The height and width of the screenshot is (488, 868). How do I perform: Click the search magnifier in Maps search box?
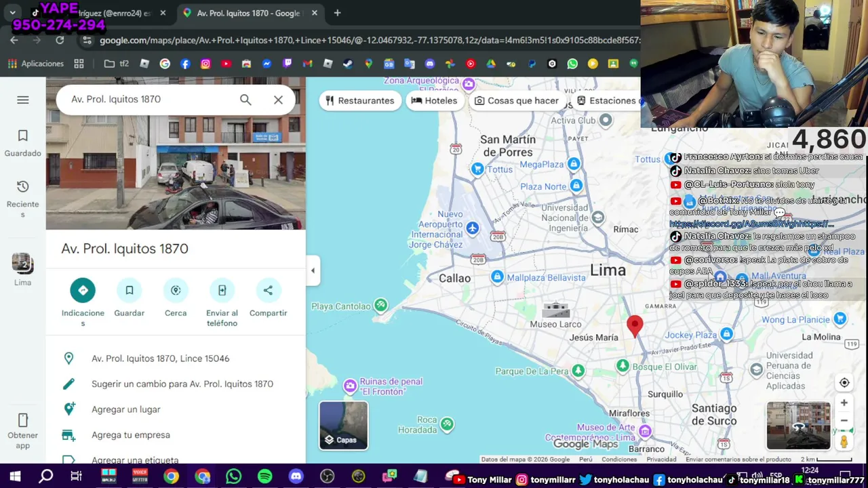[245, 100]
